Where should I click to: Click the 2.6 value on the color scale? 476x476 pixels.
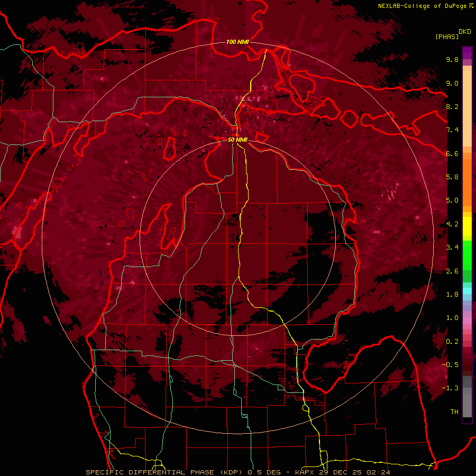pyautogui.click(x=452, y=271)
